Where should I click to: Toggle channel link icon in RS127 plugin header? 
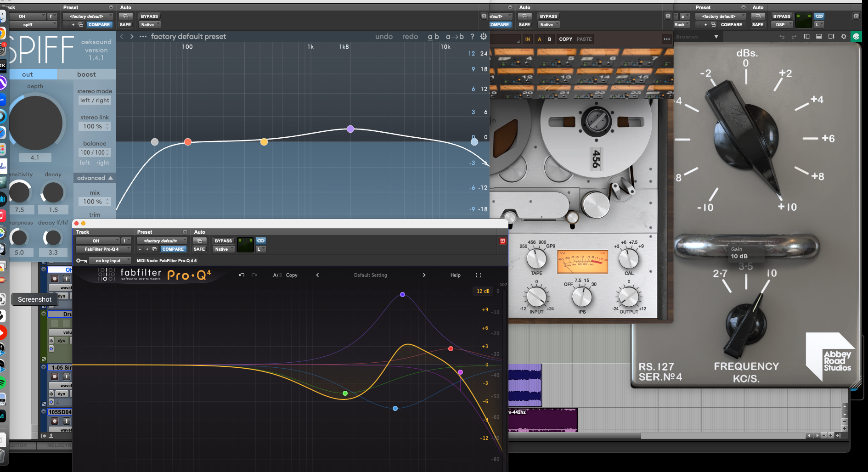coord(819,16)
